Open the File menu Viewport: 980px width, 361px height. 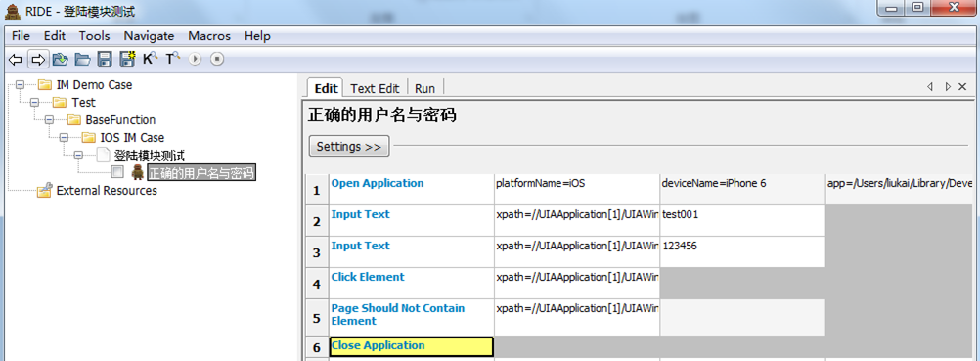[21, 36]
